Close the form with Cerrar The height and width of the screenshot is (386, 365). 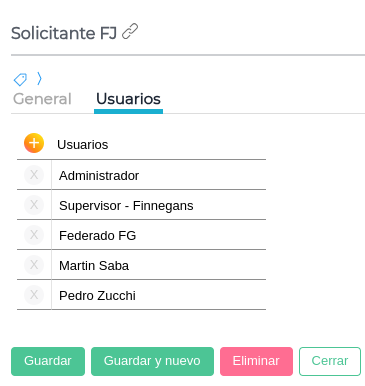point(330,361)
